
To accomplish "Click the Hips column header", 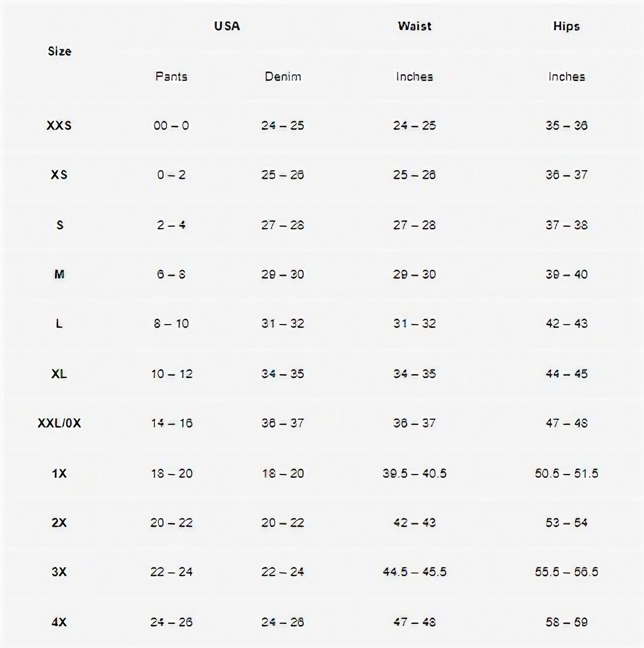I will pyautogui.click(x=566, y=26).
